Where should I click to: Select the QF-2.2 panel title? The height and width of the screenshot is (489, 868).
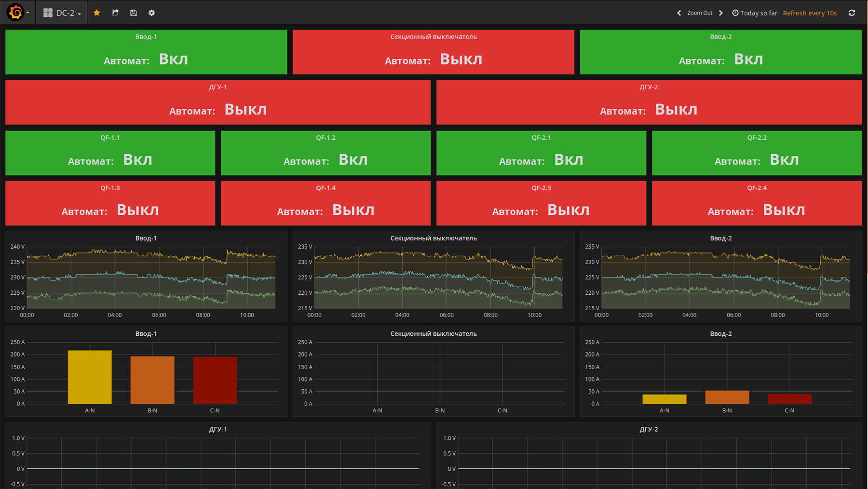click(757, 138)
